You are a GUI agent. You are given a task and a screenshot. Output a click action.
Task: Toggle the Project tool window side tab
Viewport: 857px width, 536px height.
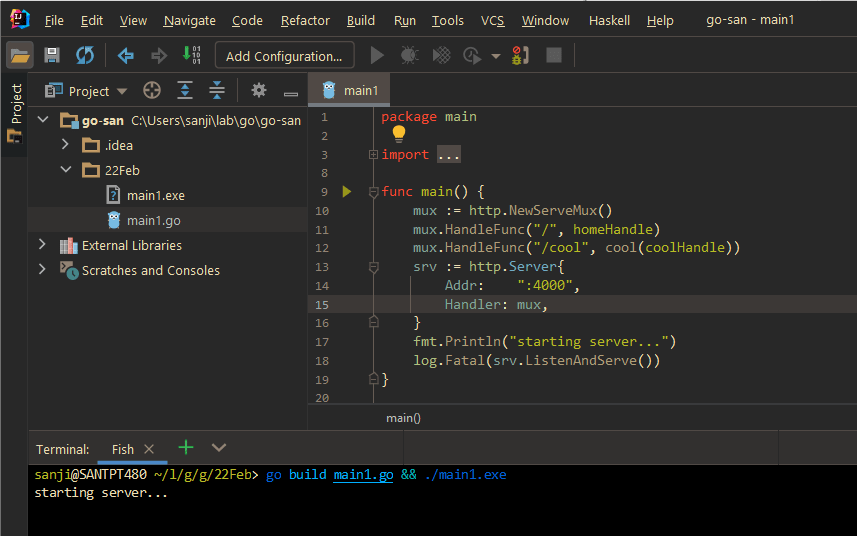[x=14, y=112]
